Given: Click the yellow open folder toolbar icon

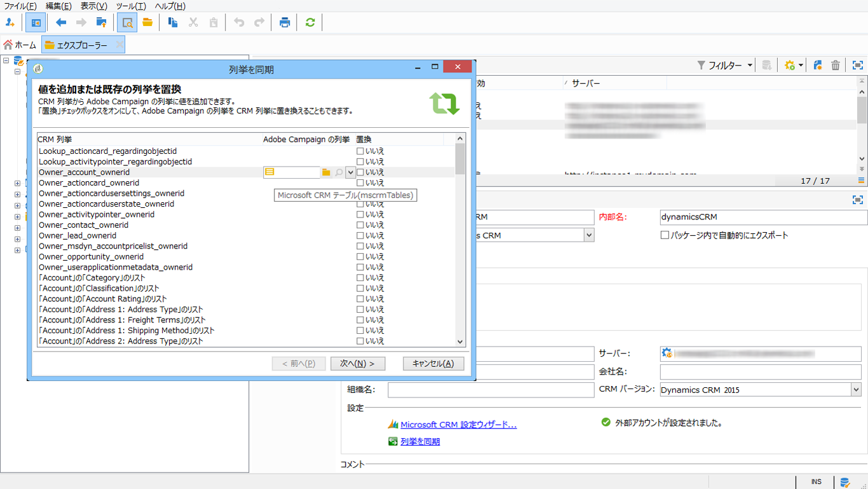Looking at the screenshot, I should click(147, 22).
